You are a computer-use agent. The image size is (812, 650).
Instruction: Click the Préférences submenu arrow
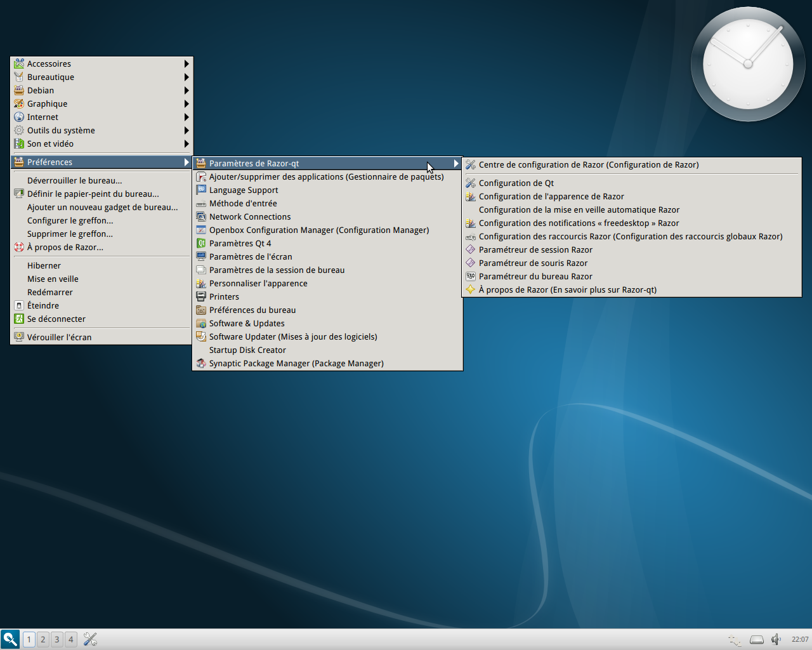pyautogui.click(x=187, y=162)
